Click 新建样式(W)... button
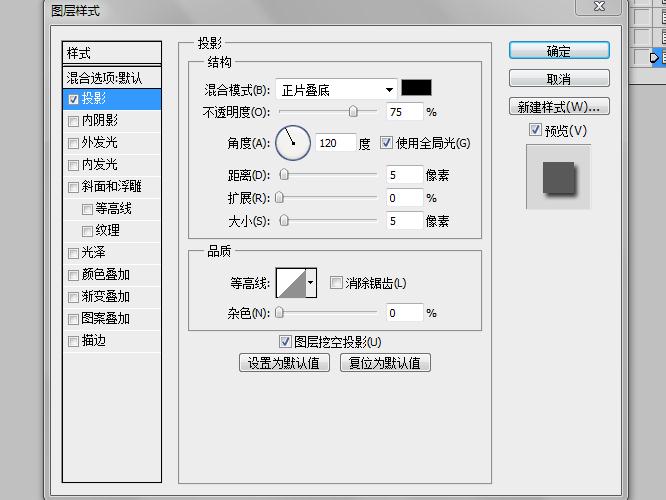Screen dimensions: 666x500 tap(559, 107)
